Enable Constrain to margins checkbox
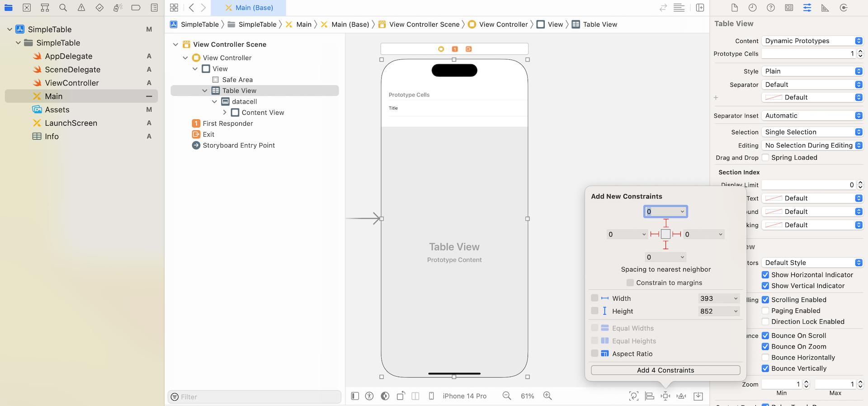The height and width of the screenshot is (406, 868). pos(630,283)
